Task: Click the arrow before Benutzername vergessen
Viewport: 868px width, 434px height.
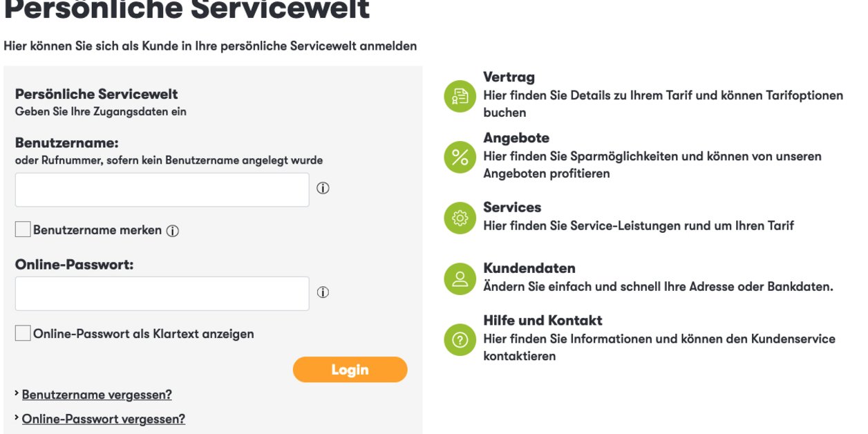Action: click(17, 393)
